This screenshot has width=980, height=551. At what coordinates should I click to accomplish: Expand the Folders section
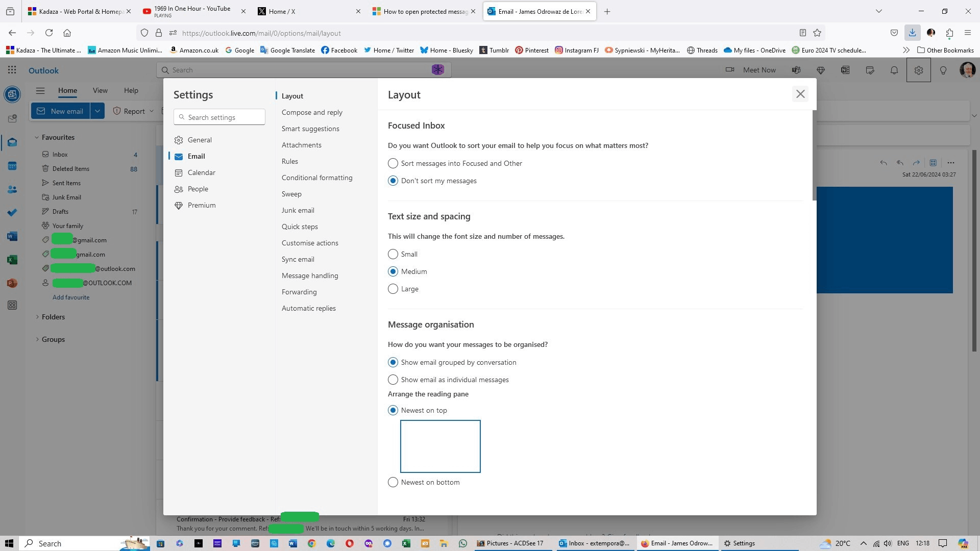click(53, 317)
